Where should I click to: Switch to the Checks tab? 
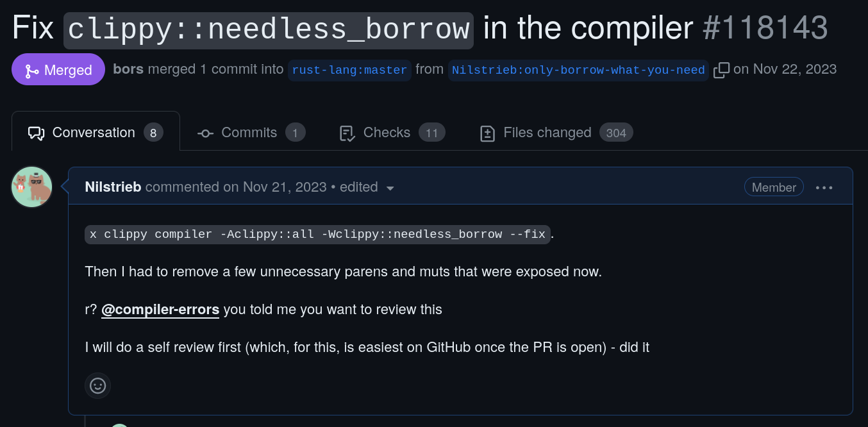tap(387, 133)
